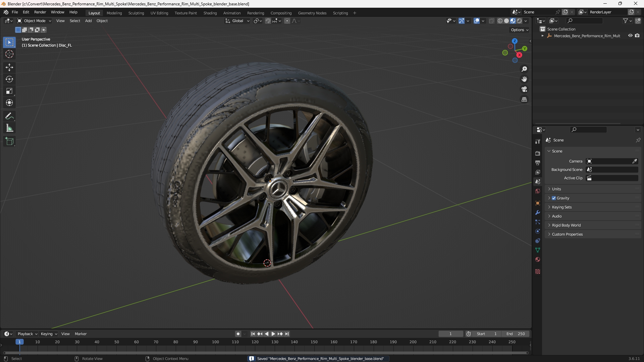Open the viewport Options dropdown
Image resolution: width=644 pixels, height=362 pixels.
point(519,30)
